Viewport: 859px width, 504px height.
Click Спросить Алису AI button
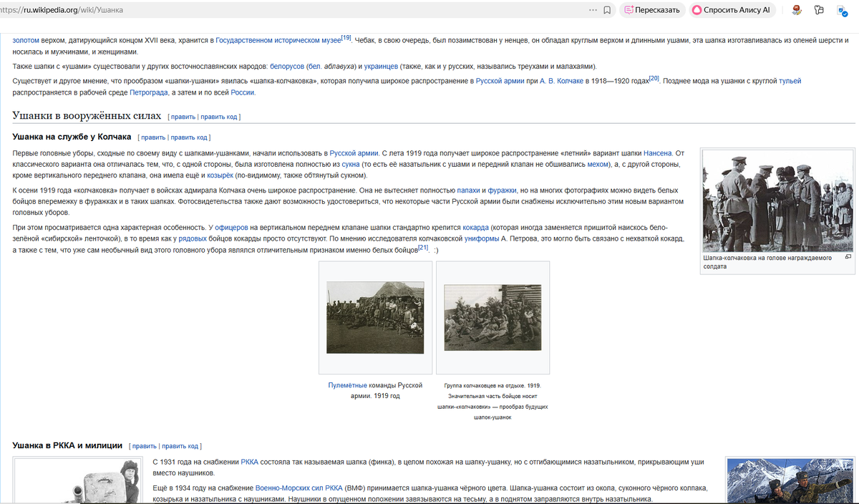coord(733,10)
